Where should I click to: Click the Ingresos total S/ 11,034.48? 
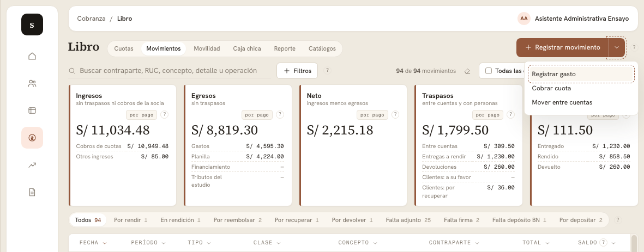[x=113, y=130]
